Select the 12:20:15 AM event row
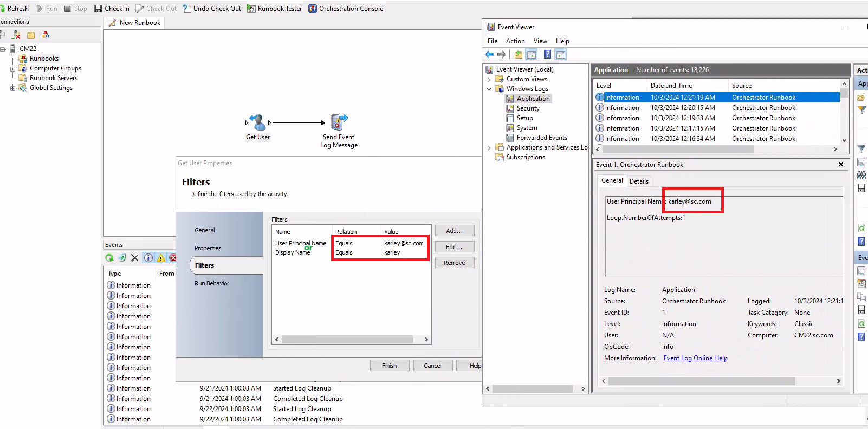Viewport: 868px width, 429px height. pos(717,108)
